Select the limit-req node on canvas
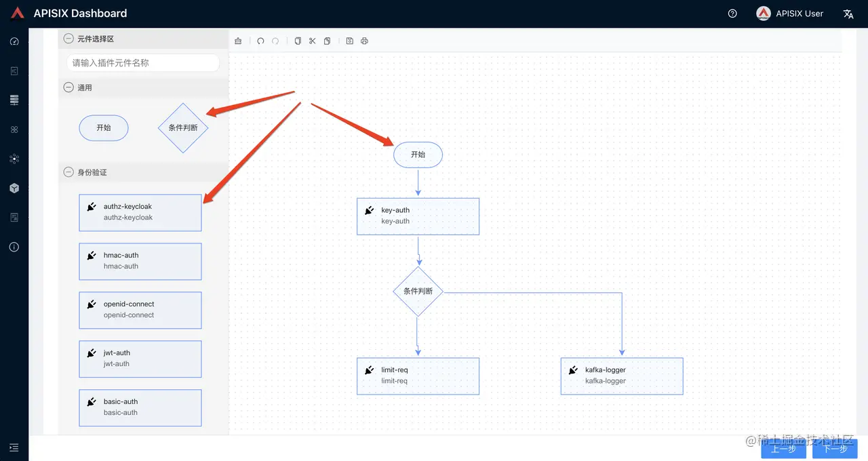The height and width of the screenshot is (461, 868). coord(418,376)
